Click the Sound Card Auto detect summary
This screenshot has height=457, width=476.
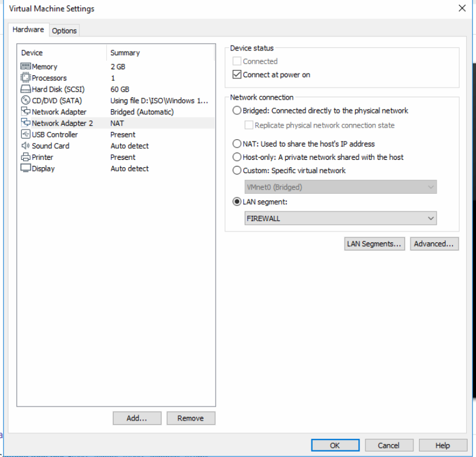pyautogui.click(x=130, y=146)
